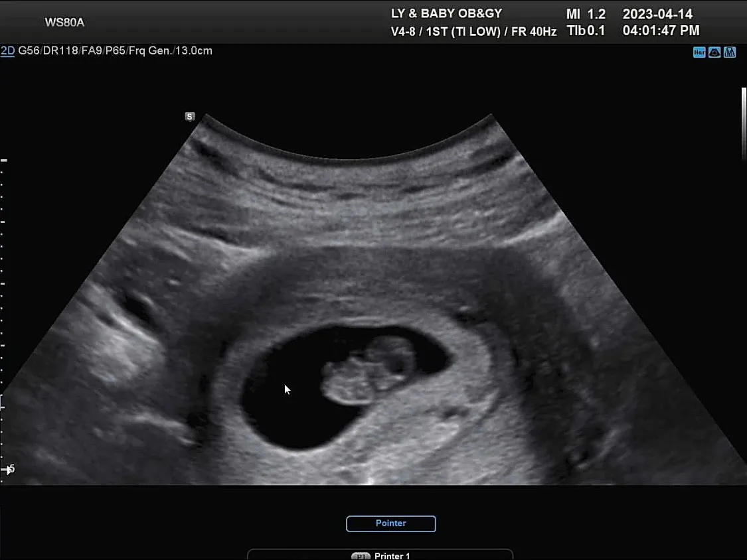The image size is (747, 560).
Task: Click the focus position arrow marker labeled 5
Action: 9,470
